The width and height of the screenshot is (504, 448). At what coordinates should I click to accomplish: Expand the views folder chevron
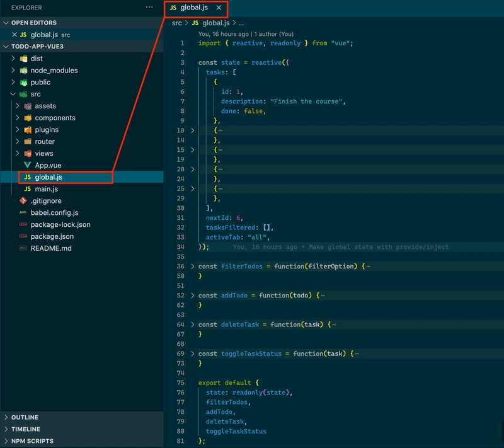pos(18,153)
